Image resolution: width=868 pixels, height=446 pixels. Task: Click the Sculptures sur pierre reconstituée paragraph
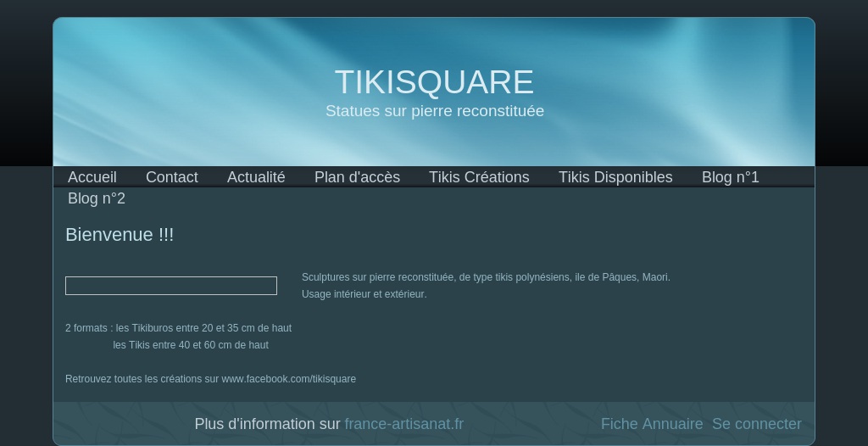pos(486,277)
